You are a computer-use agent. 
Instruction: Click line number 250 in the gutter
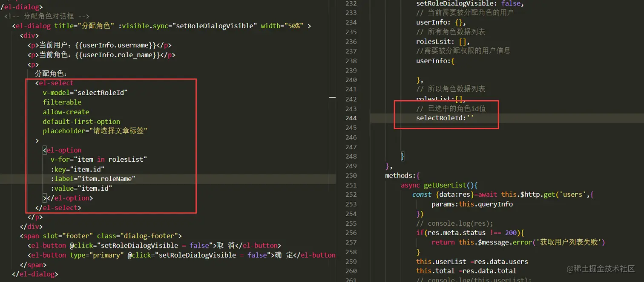click(351, 175)
